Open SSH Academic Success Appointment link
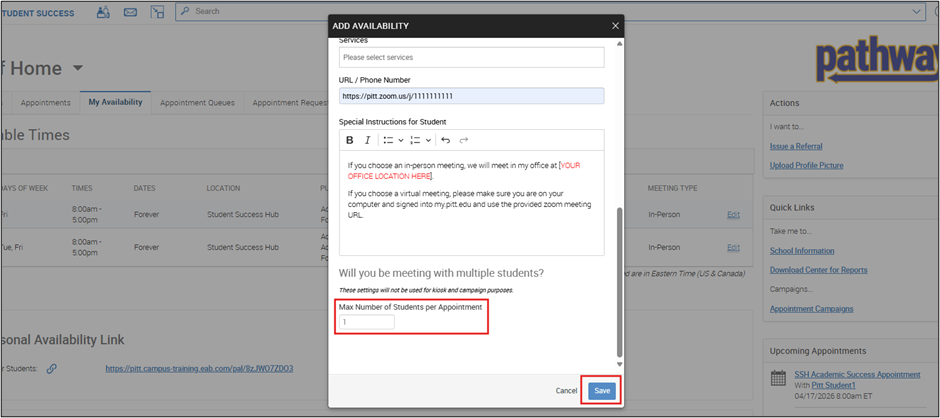 point(857,374)
